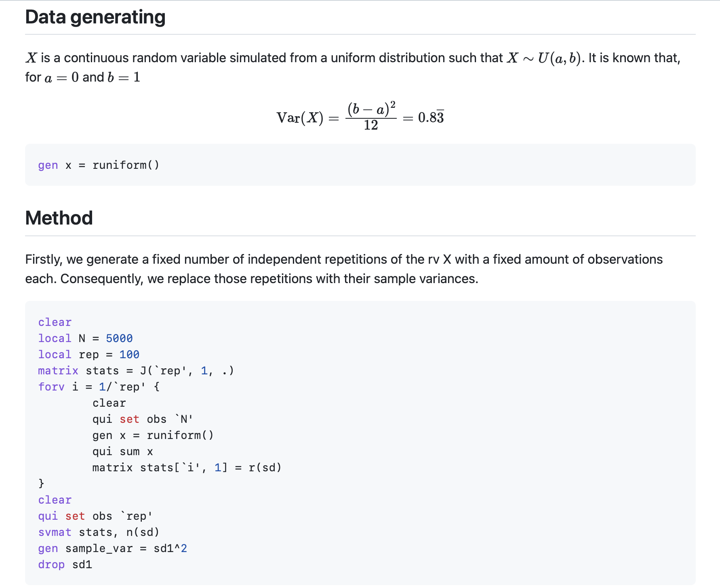
Task: Click the 'svmat stats, n(sd)' line
Action: point(99,532)
